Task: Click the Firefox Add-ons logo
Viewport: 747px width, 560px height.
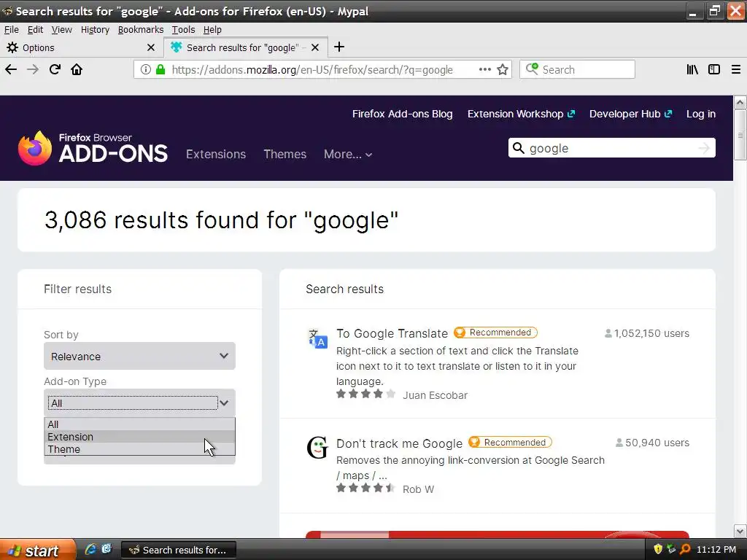Action: 93,148
